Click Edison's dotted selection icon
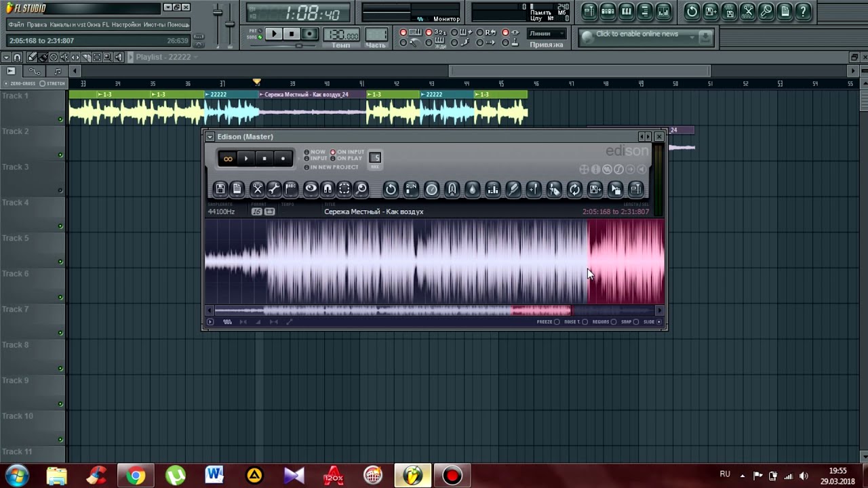This screenshot has height=488, width=868. [344, 189]
